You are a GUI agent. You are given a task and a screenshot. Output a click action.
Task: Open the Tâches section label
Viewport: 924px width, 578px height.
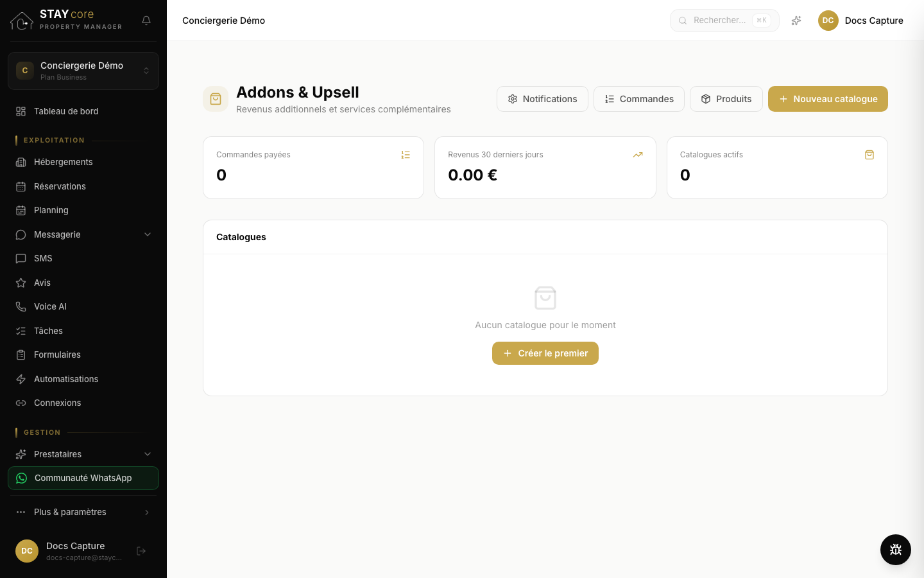click(x=48, y=331)
